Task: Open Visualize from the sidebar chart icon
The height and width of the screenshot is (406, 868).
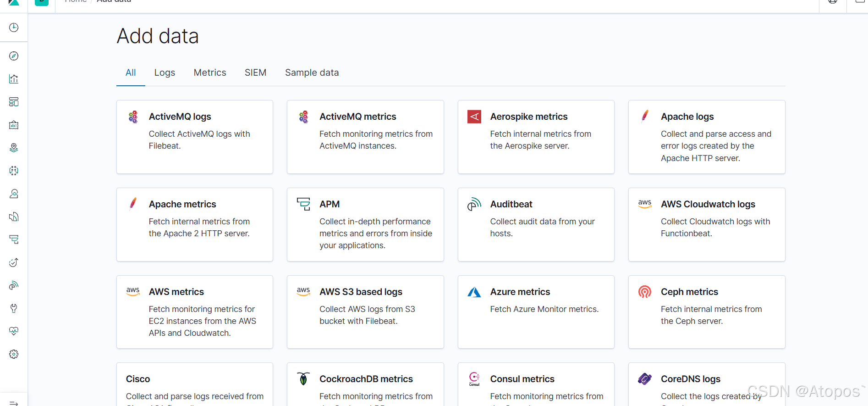Action: (14, 79)
